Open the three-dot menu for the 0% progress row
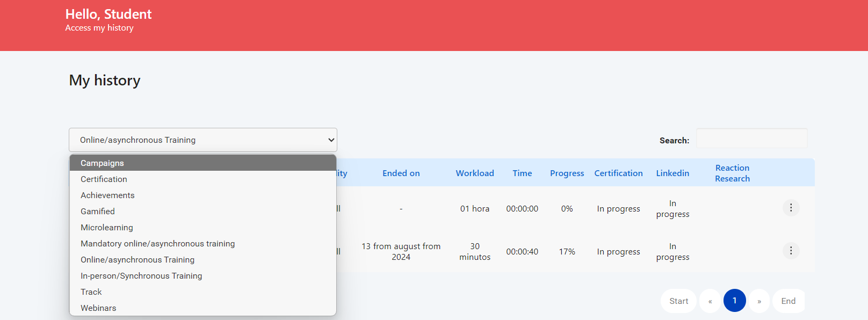The height and width of the screenshot is (320, 868). point(791,208)
